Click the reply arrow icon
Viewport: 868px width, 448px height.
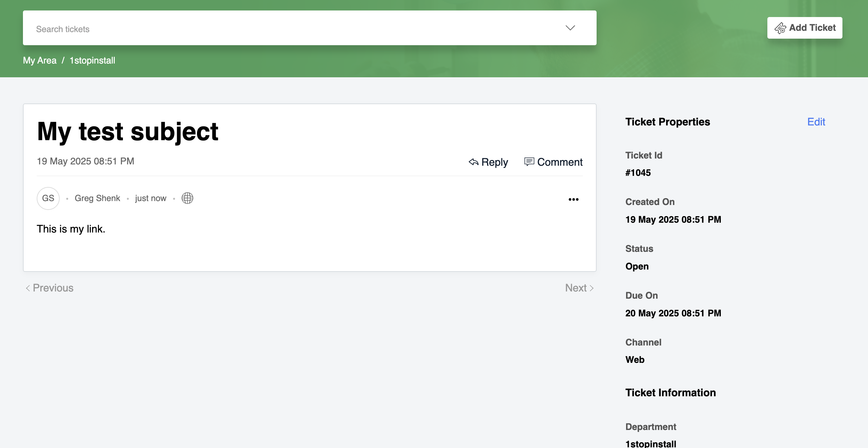(473, 162)
